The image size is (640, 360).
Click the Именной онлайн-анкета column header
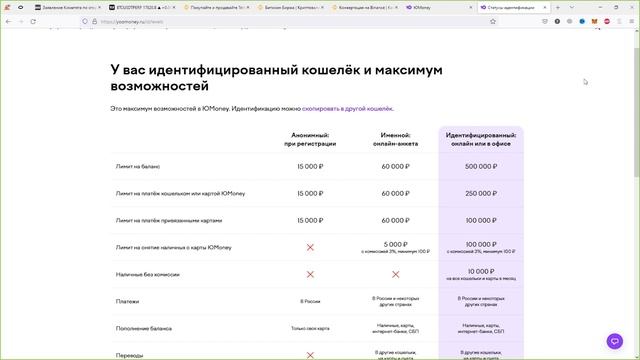click(x=395, y=140)
